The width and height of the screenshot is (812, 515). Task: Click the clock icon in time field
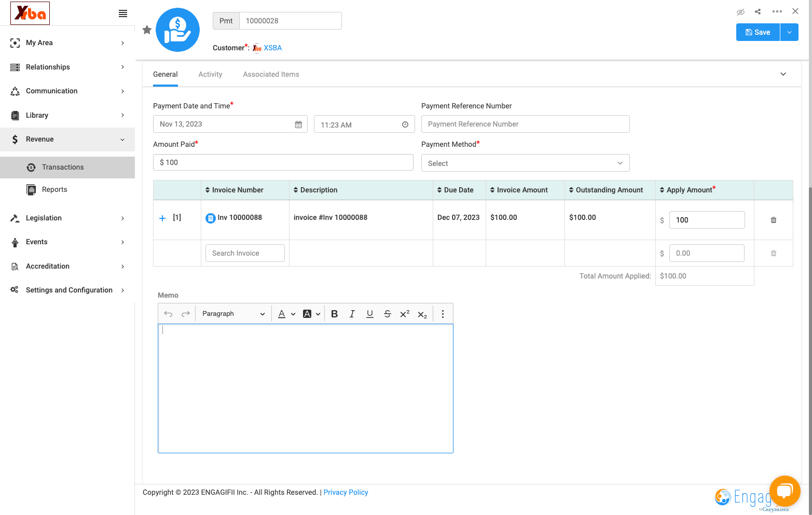[405, 124]
